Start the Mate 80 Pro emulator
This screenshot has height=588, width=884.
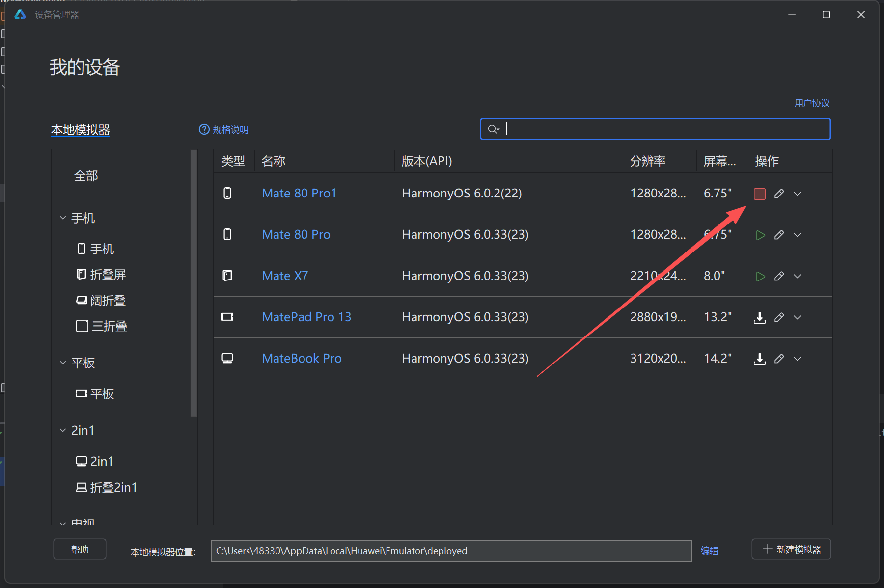pyautogui.click(x=760, y=235)
